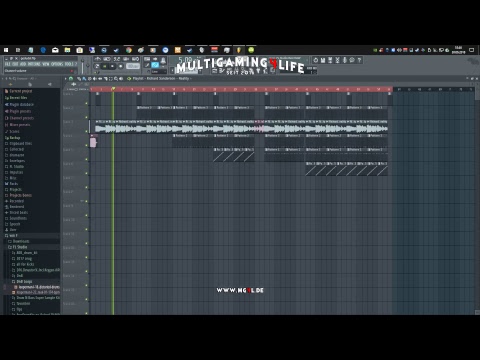Mute Track 4 via its green dot
Viewport: 480px width, 360px height.
coord(86,145)
